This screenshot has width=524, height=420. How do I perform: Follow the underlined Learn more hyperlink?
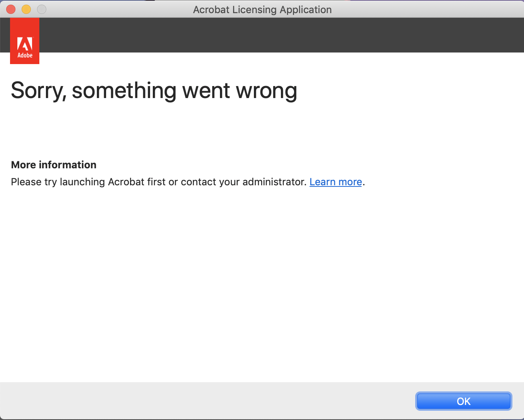pos(335,182)
